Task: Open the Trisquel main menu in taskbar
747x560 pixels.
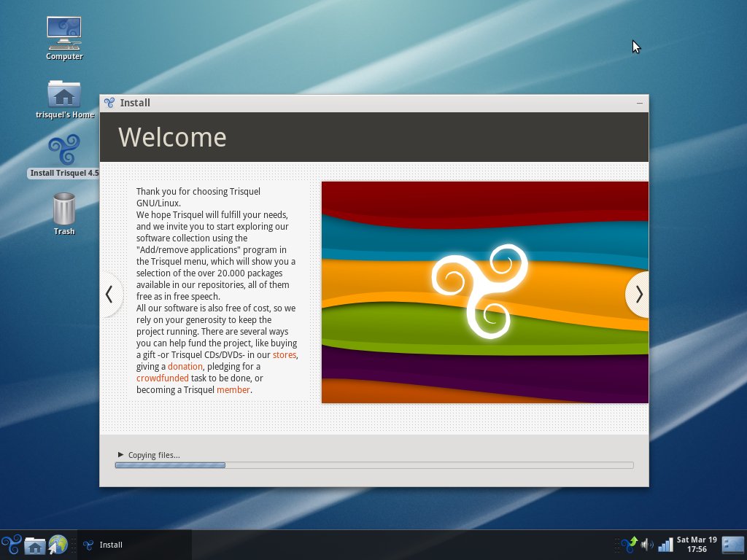Action: 11,545
